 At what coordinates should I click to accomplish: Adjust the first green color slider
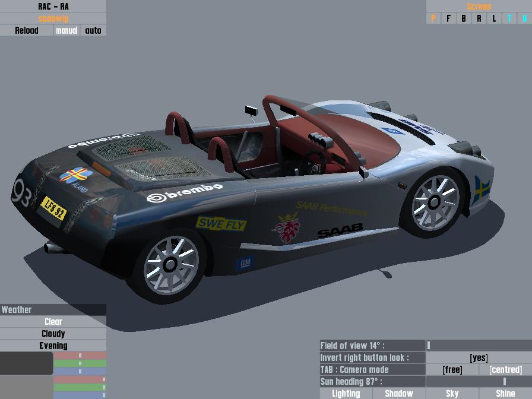coord(80,363)
